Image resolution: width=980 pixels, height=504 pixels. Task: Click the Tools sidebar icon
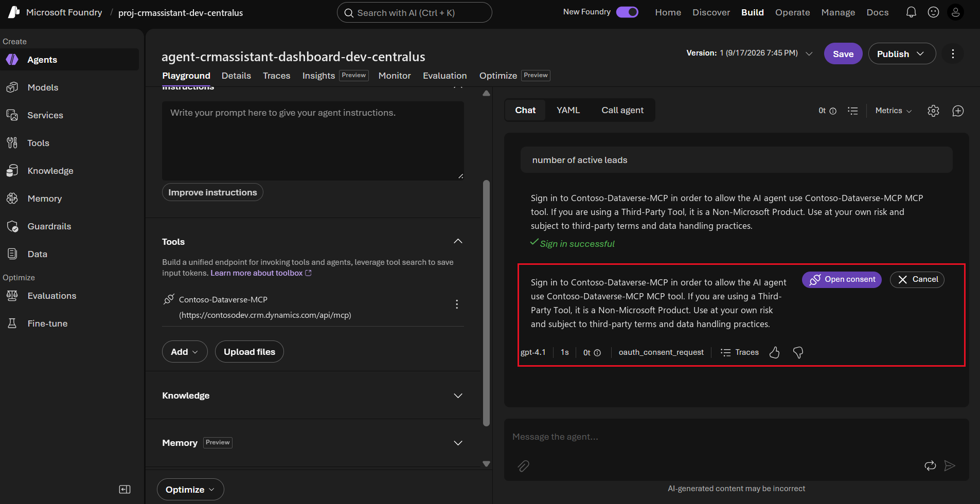[12, 143]
